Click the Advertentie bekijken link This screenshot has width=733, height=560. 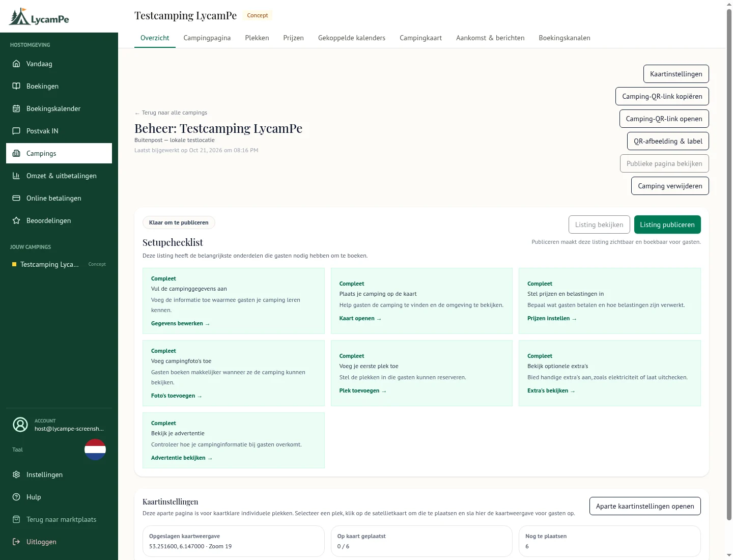(182, 458)
